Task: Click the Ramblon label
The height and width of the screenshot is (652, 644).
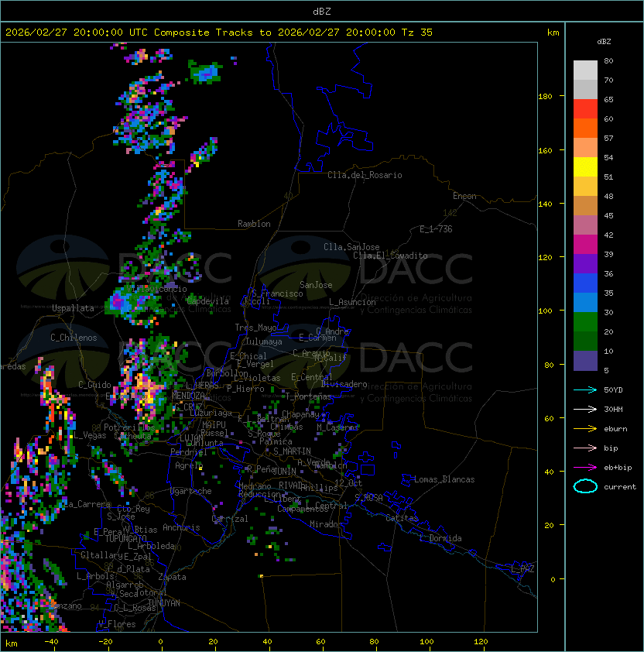Action: [254, 224]
